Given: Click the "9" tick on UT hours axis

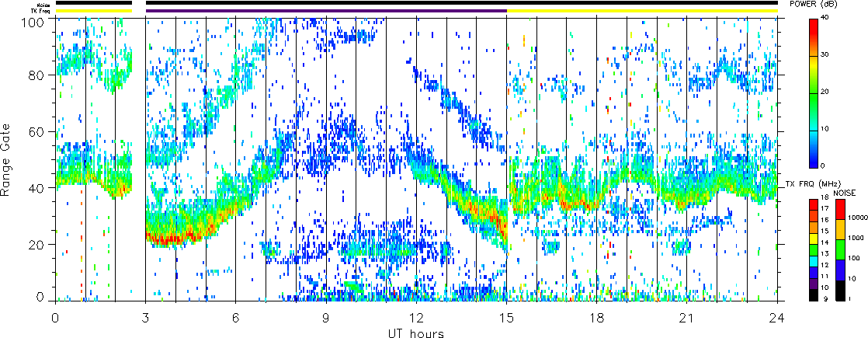Looking at the screenshot, I should [326, 318].
